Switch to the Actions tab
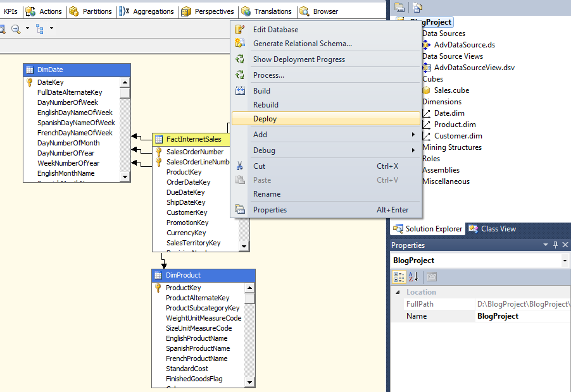 [x=44, y=11]
